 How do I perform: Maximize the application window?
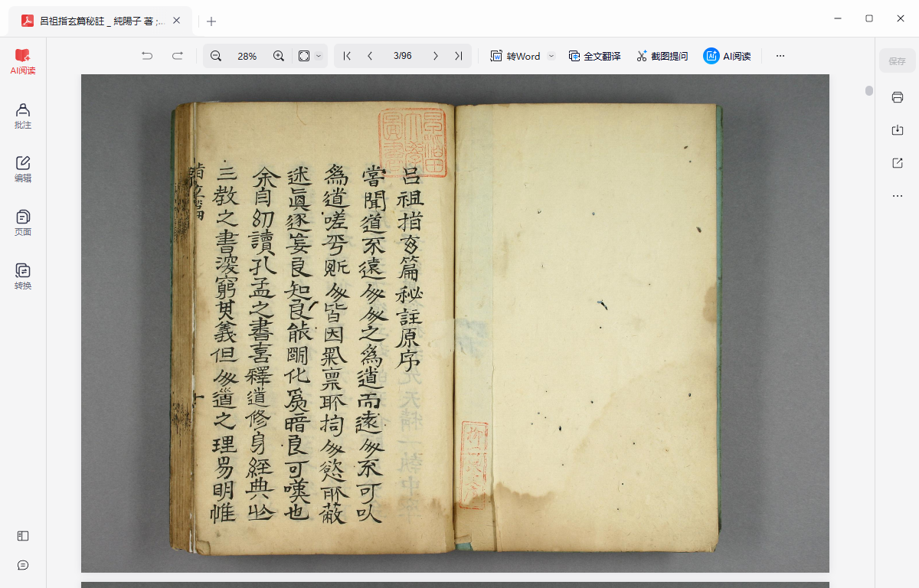pyautogui.click(x=869, y=18)
